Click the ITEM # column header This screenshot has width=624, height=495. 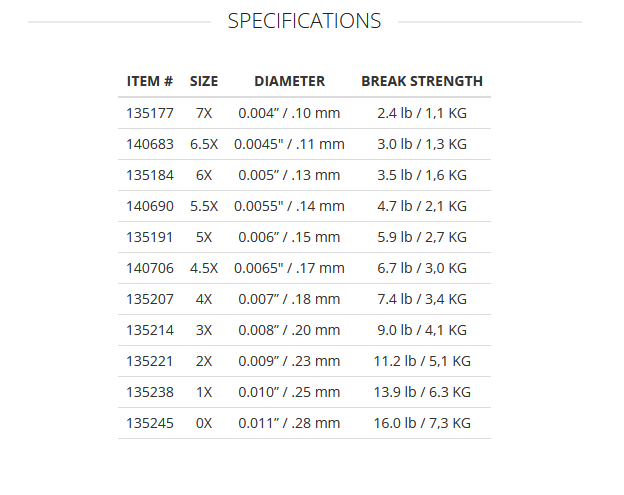click(x=150, y=81)
